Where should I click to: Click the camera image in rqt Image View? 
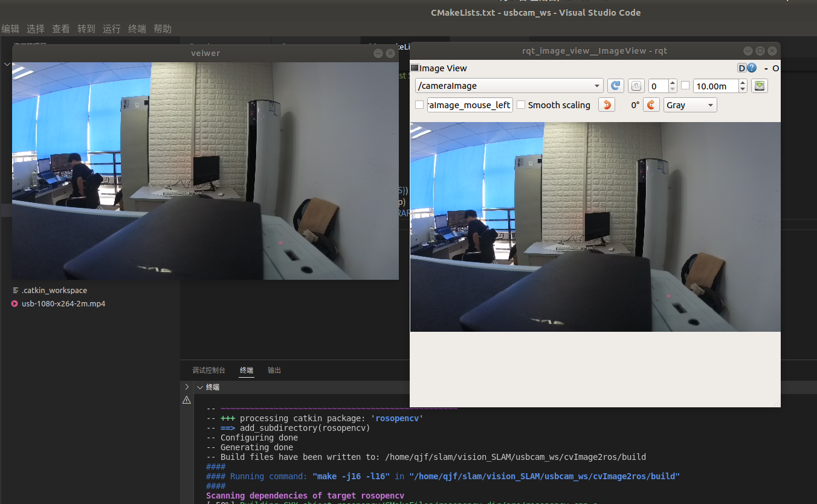tap(595, 227)
